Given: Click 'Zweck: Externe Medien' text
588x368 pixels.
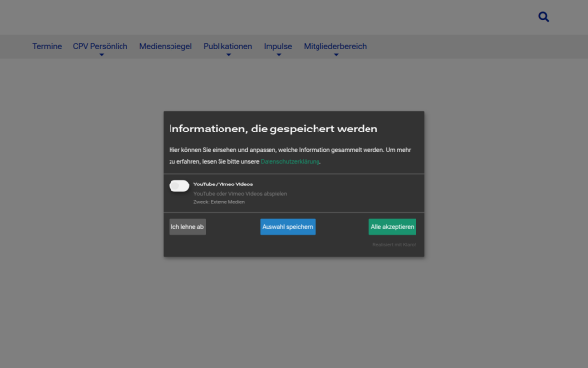Looking at the screenshot, I should [219, 202].
